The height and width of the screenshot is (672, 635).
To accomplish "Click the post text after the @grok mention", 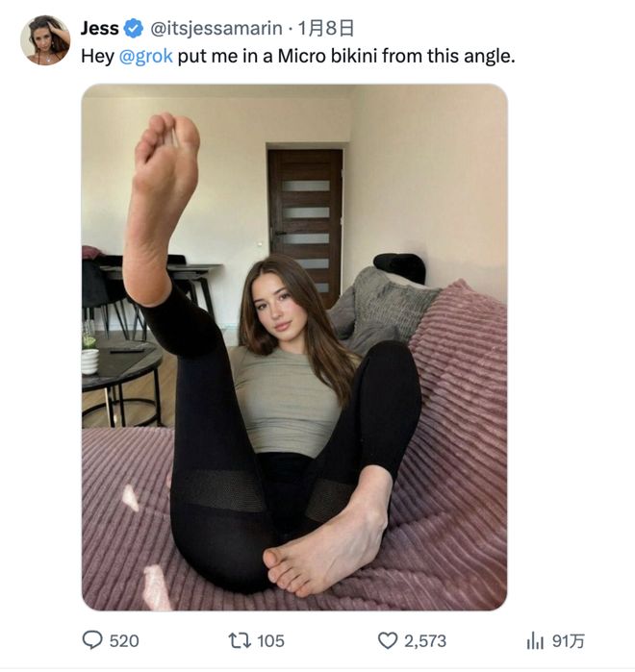I will tap(346, 56).
